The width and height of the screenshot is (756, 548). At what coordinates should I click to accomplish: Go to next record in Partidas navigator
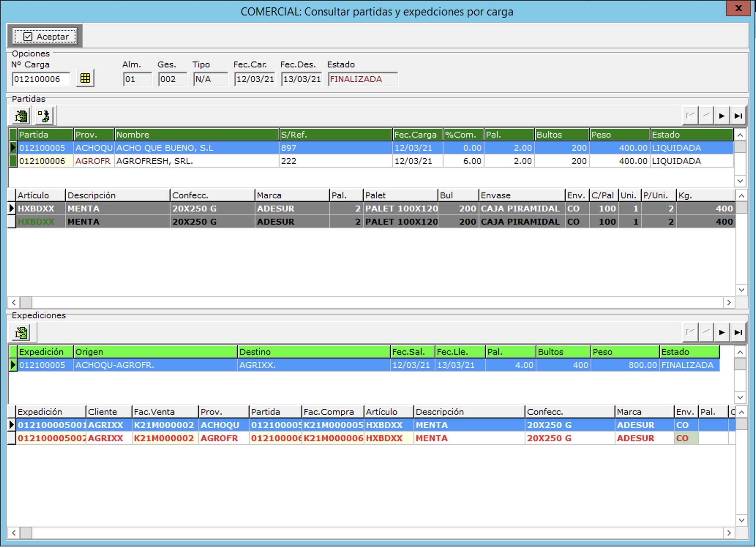[722, 116]
